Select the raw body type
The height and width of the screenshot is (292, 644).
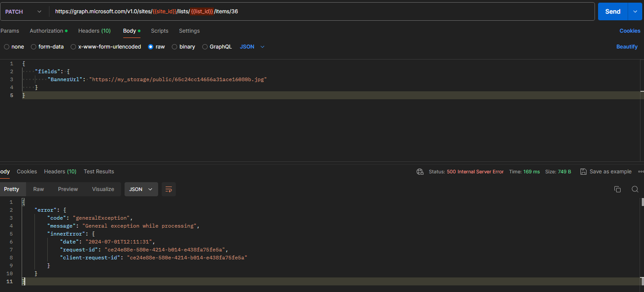tap(156, 47)
